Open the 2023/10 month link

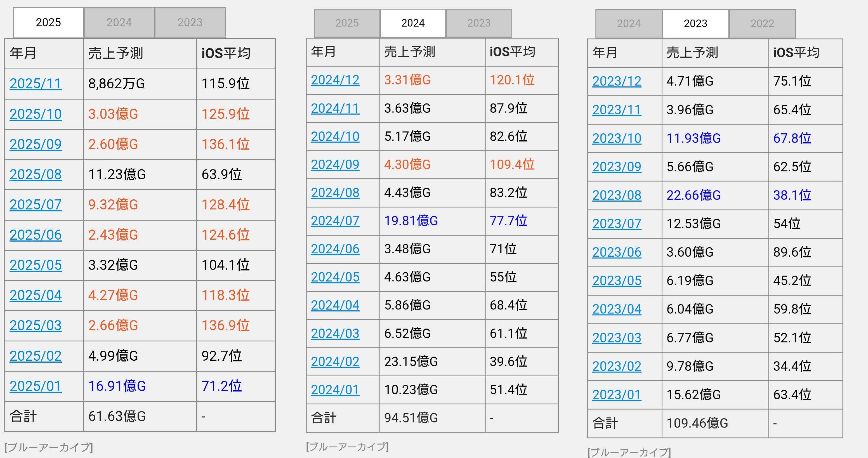tap(617, 138)
